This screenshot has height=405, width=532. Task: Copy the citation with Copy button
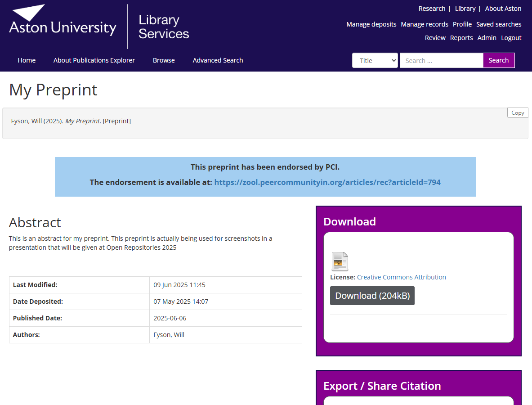click(x=517, y=113)
